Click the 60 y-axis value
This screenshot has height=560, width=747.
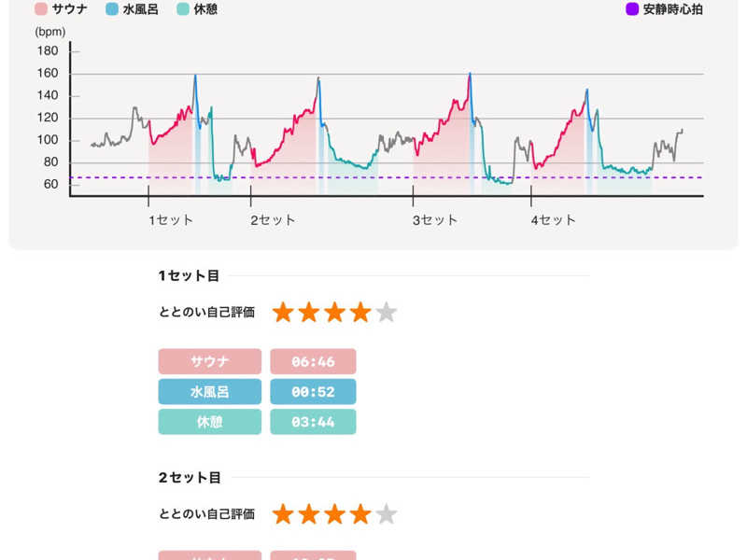coord(50,184)
